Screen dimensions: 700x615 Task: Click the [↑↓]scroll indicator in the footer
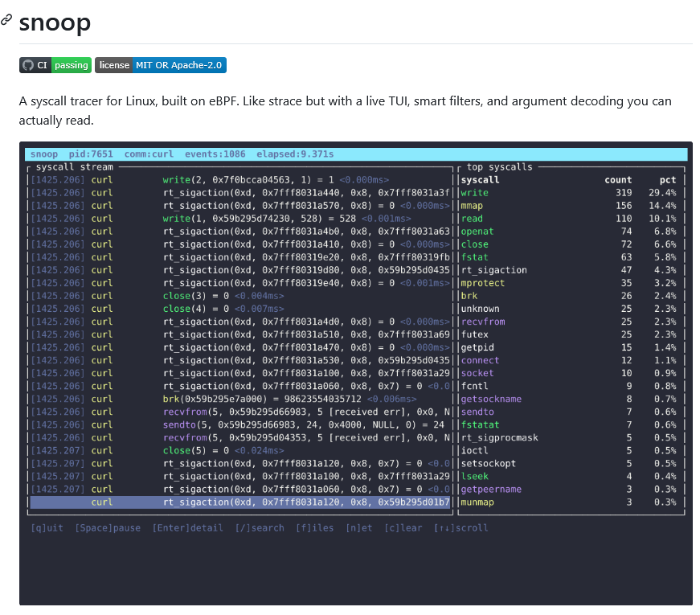coord(461,528)
